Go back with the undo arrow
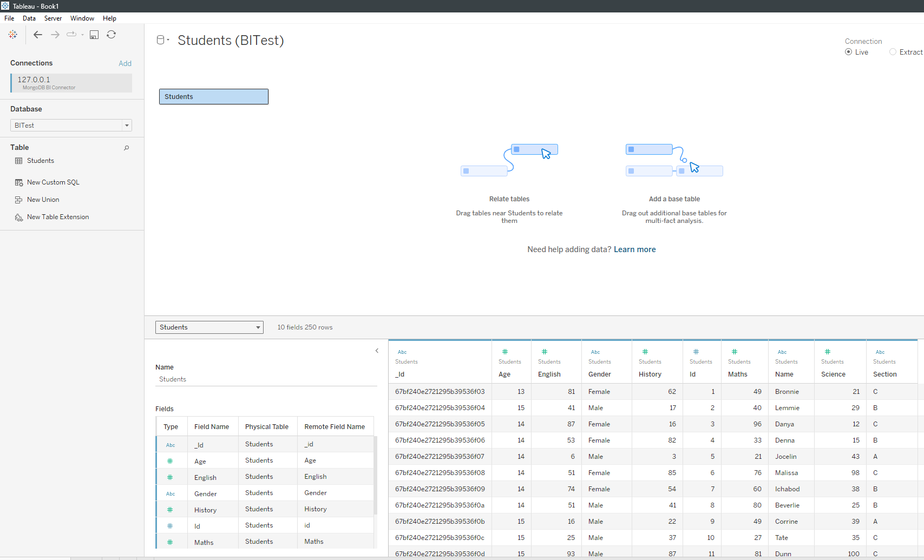The width and height of the screenshot is (924, 560). click(38, 35)
